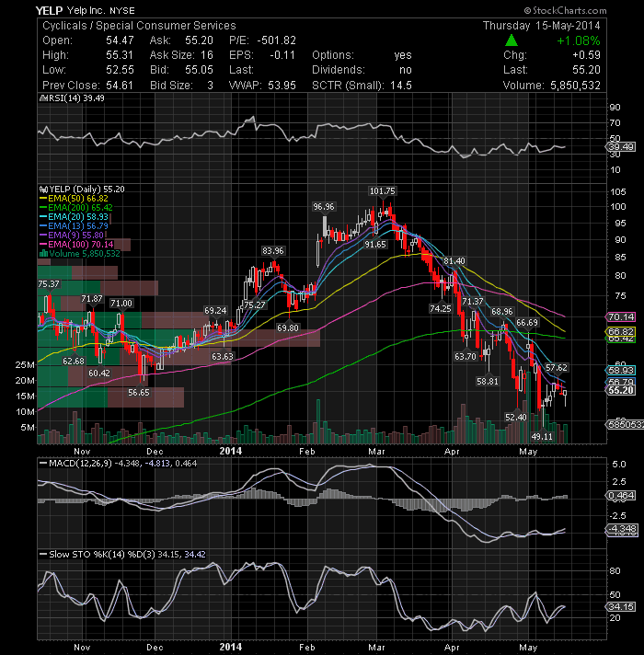Click the 'Yelp Inc. NYSE' company name

[100, 10]
